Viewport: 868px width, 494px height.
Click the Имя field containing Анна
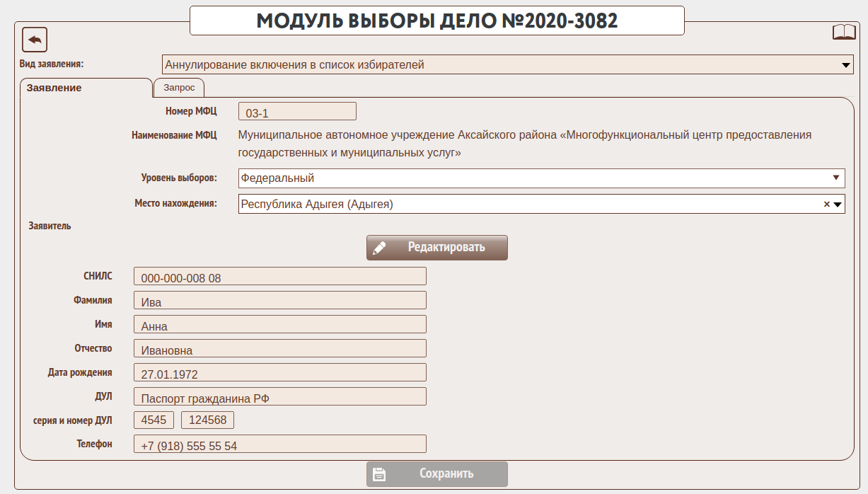tap(279, 325)
